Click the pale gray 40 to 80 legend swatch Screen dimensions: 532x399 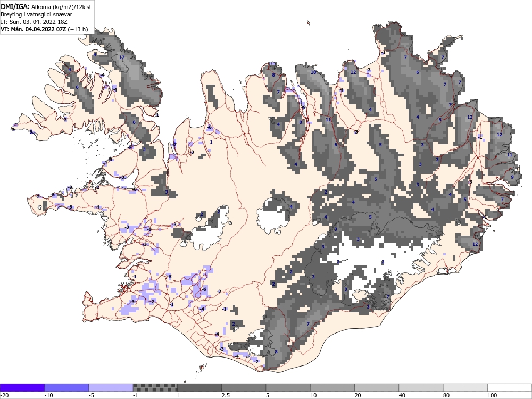(421, 387)
